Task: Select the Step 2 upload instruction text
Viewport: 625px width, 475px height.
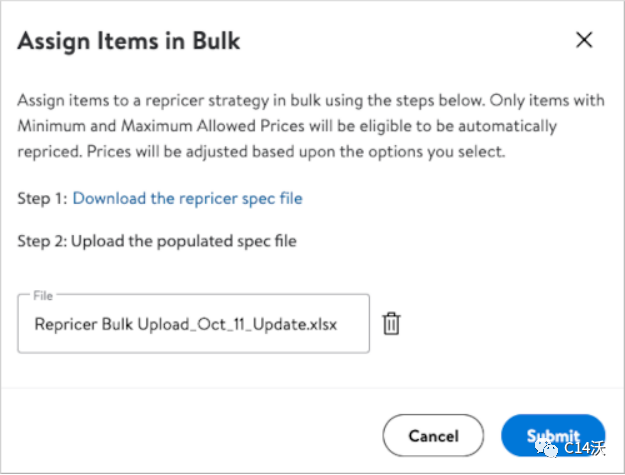Action: 157,240
